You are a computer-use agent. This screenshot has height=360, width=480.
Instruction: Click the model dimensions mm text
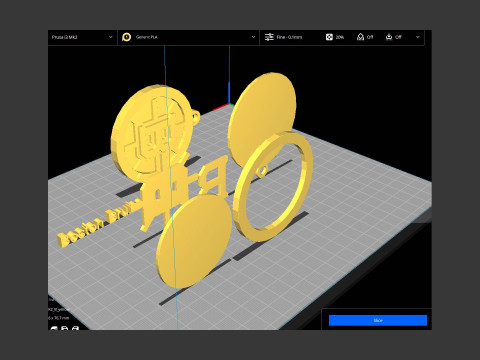click(x=58, y=318)
